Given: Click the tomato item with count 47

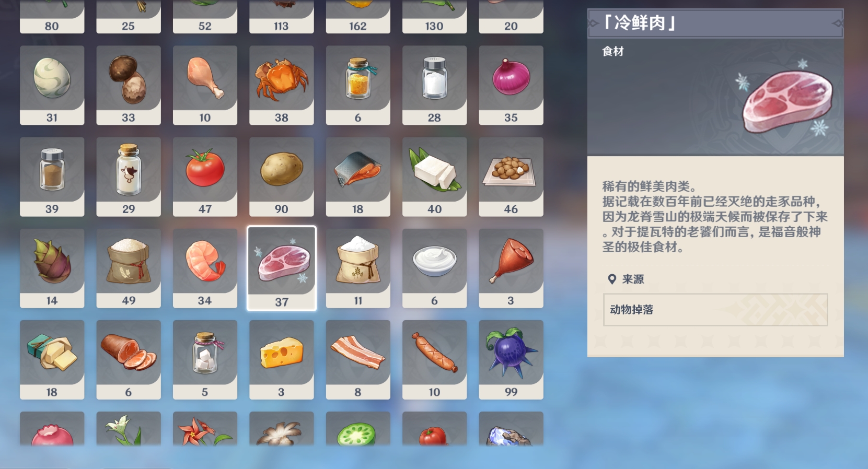Looking at the screenshot, I should [205, 177].
